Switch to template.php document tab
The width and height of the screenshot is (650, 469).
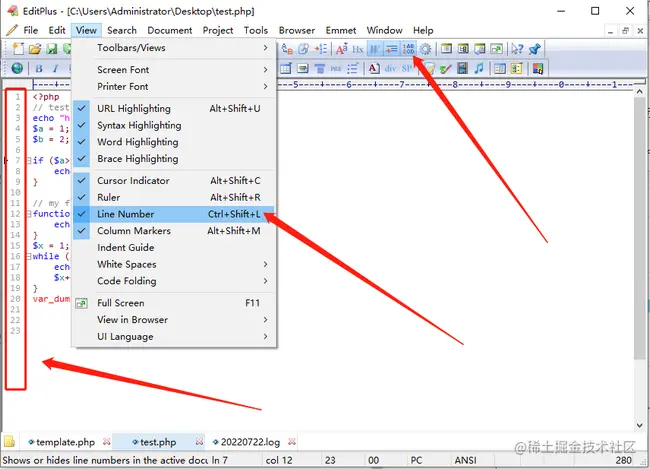point(65,442)
